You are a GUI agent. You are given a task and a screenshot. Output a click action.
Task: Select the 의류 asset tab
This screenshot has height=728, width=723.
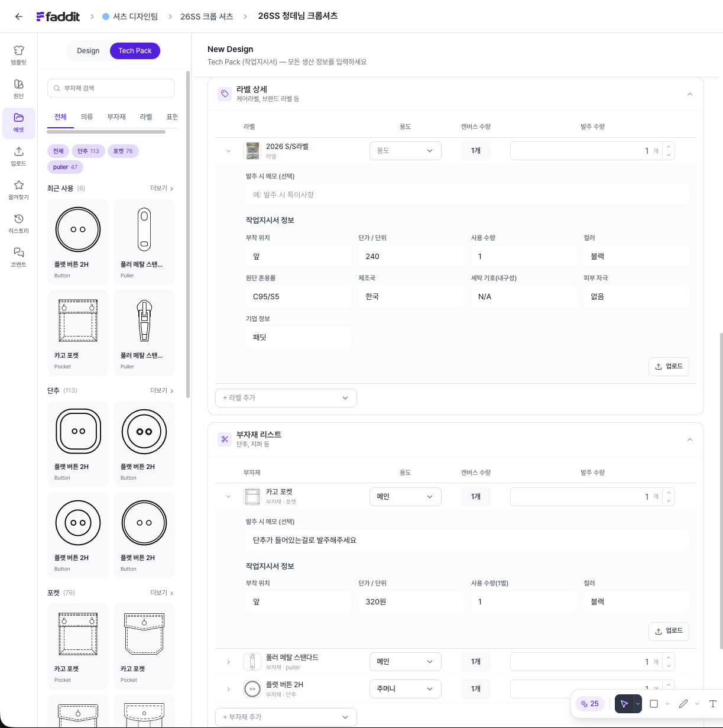87,117
